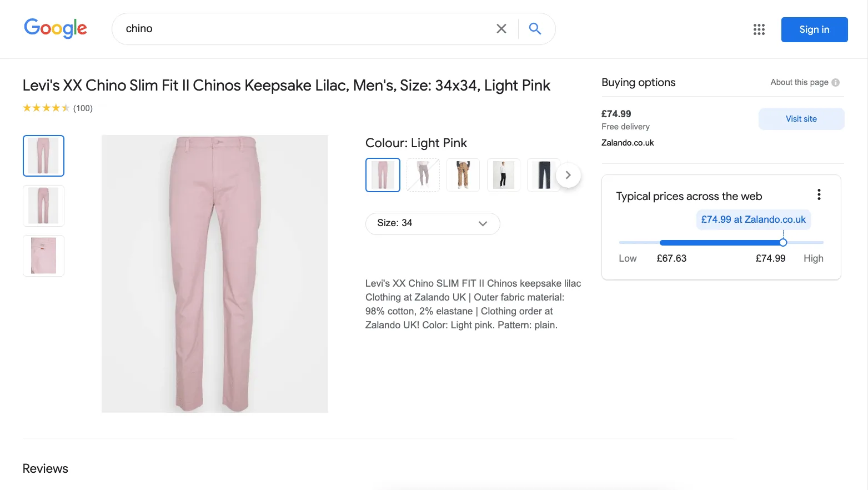Open the three-dot menu on Typical prices card
Image resolution: width=868 pixels, height=490 pixels.
point(819,194)
